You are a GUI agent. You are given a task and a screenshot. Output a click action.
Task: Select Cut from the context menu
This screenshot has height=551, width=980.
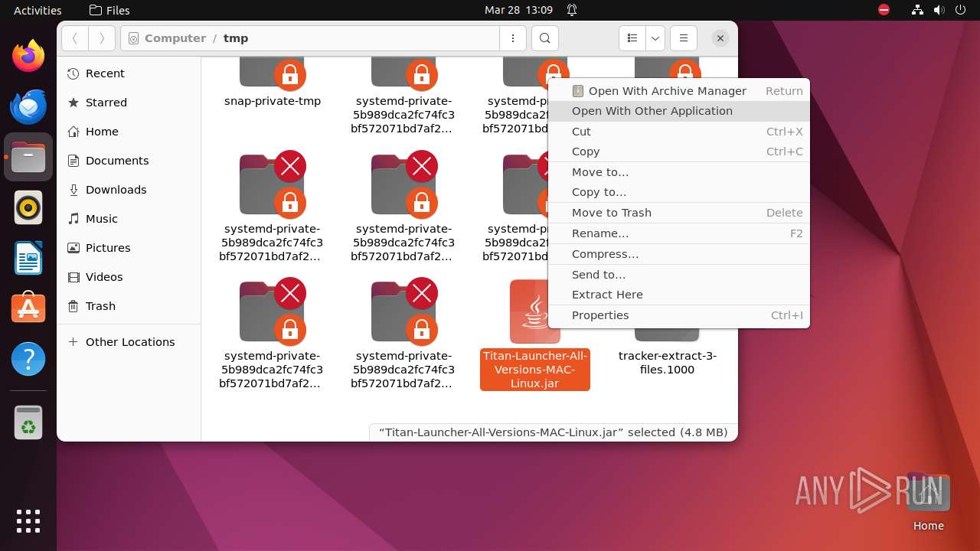pos(679,132)
